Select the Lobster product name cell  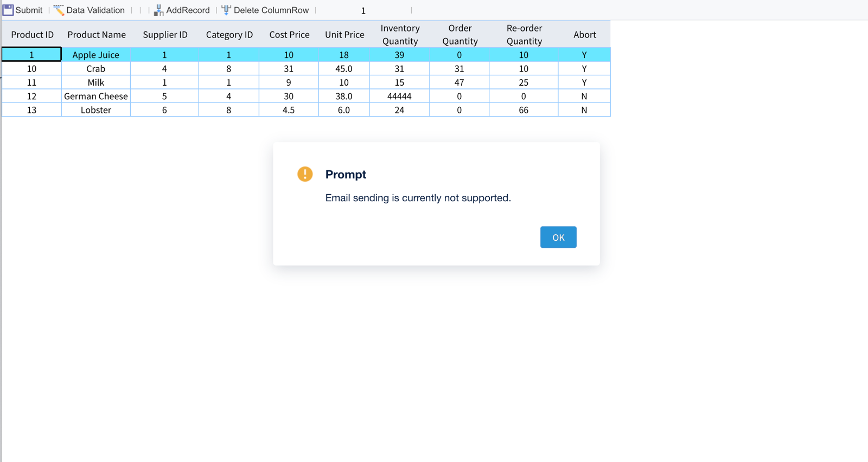96,110
